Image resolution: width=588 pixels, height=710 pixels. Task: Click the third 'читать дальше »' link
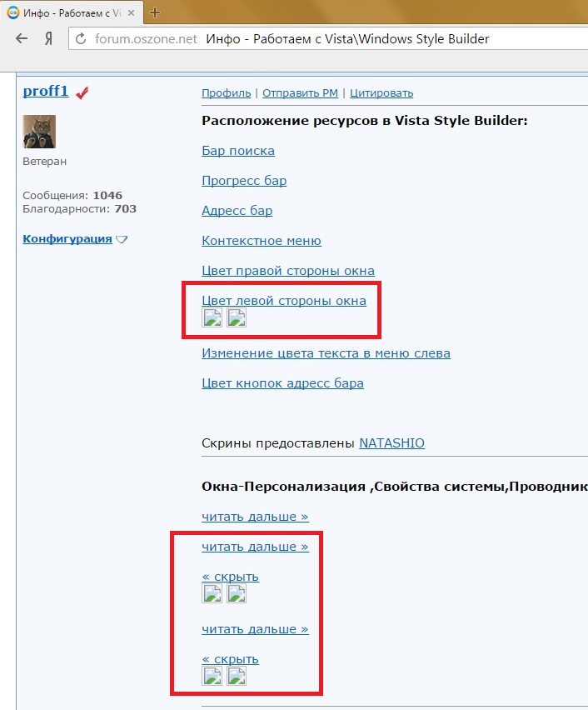tap(256, 629)
